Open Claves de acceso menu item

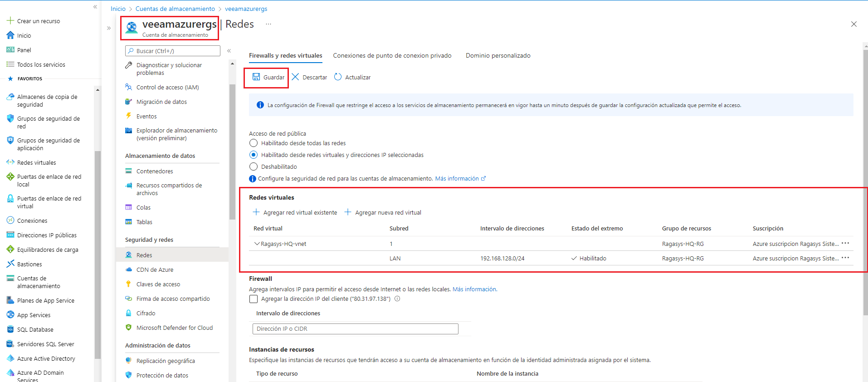[x=158, y=284]
